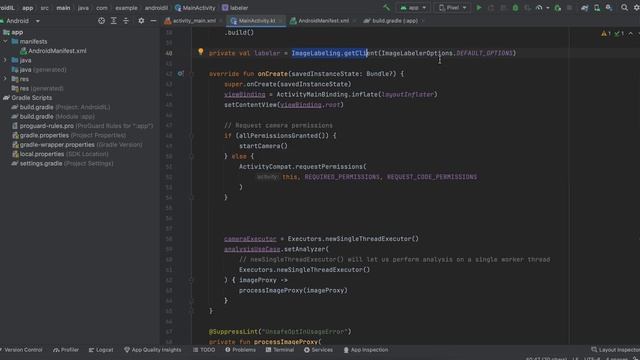Click the Search Everywhere magnifier icon
Screen dimensions: 640x360
point(624,7)
